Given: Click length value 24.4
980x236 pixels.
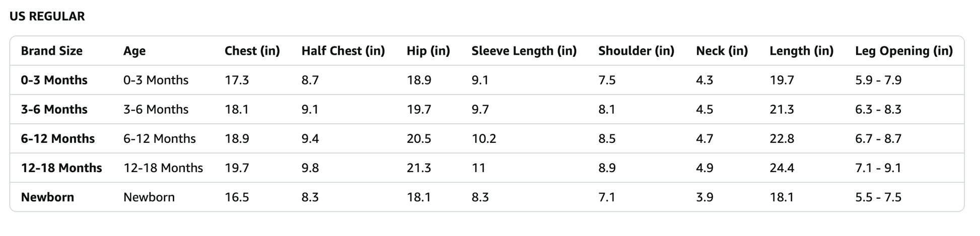Looking at the screenshot, I should click(x=782, y=168).
